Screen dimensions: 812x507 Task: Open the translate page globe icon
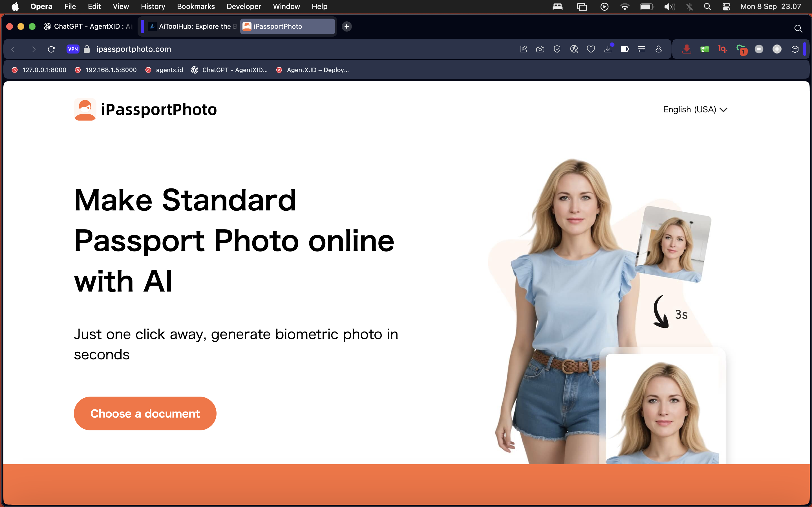(x=574, y=49)
